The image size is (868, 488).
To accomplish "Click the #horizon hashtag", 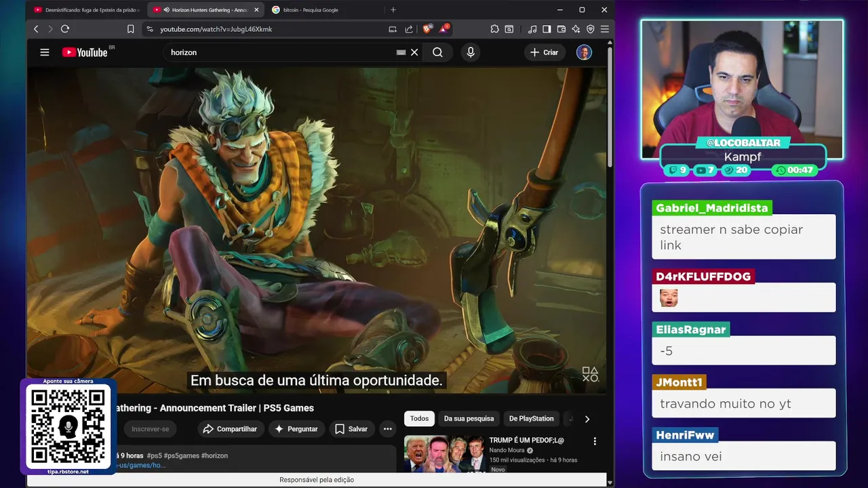I will coord(214,455).
